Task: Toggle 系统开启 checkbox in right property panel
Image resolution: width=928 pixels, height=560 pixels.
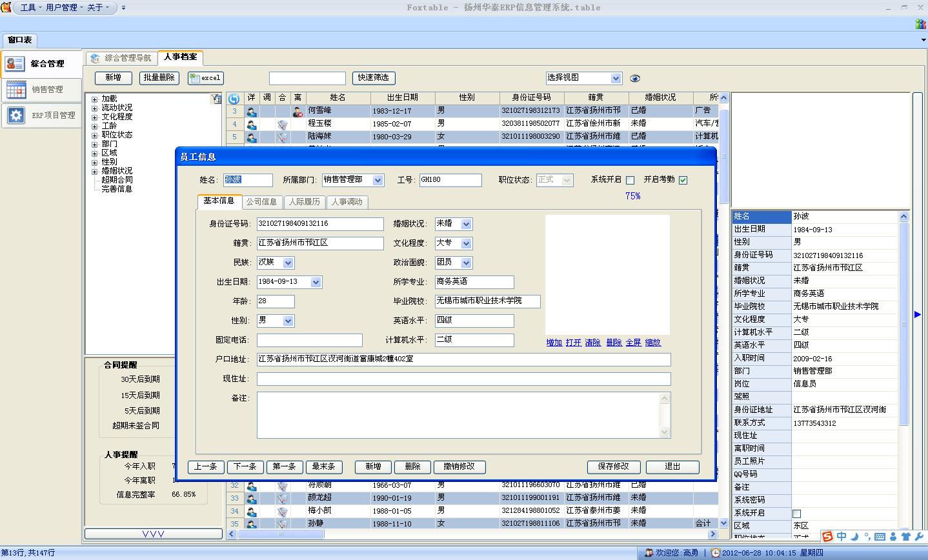Action: click(796, 514)
